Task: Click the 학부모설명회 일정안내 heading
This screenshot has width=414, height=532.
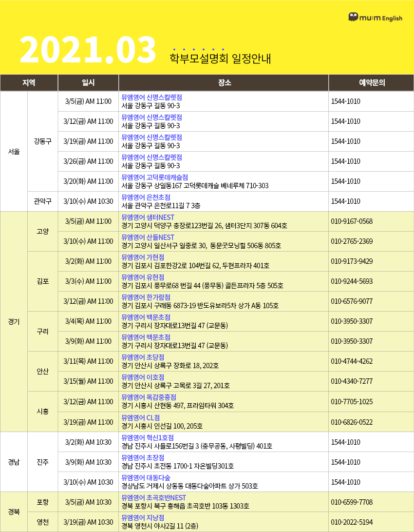Action: tap(220, 59)
